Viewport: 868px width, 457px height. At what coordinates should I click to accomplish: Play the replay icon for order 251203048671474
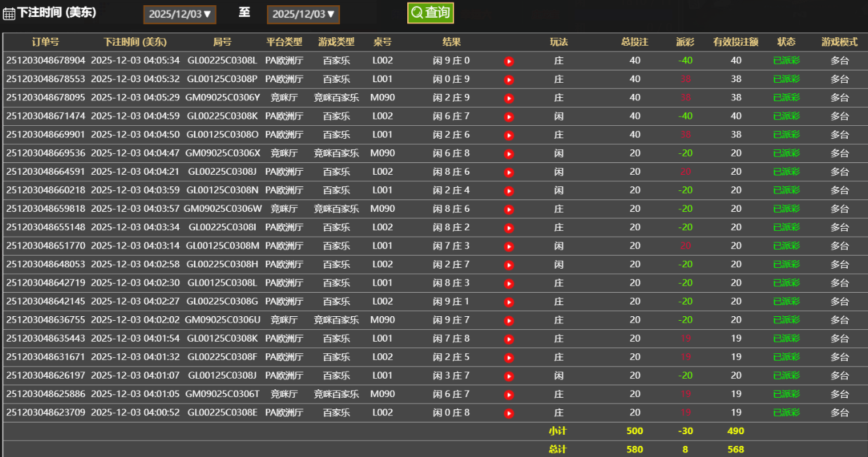tap(508, 116)
